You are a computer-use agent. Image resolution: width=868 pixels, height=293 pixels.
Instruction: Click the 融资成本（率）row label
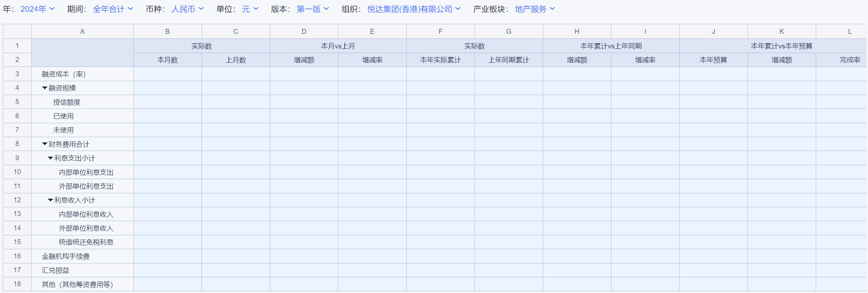point(64,74)
